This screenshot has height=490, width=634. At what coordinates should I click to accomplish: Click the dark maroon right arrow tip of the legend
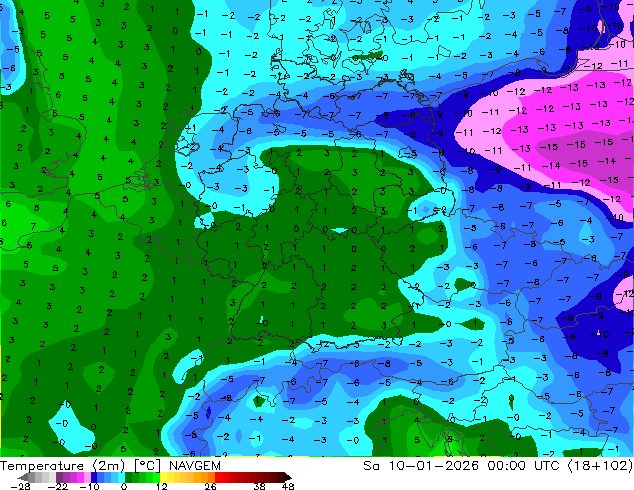coord(288,477)
